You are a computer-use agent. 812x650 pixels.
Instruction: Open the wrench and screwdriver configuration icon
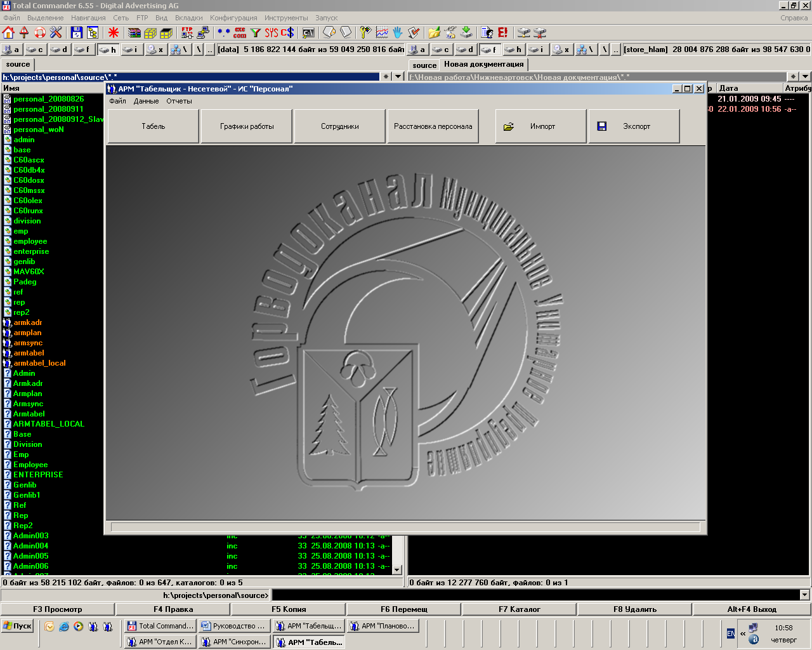pos(56,32)
